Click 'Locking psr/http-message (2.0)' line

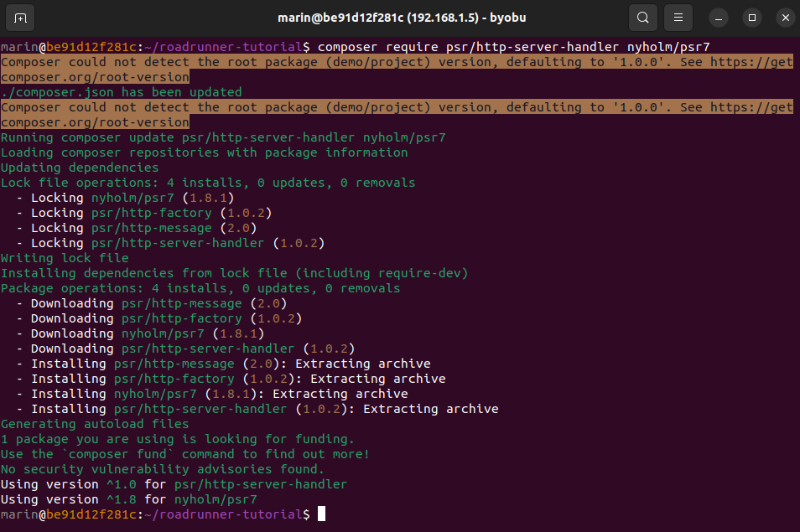(136, 228)
